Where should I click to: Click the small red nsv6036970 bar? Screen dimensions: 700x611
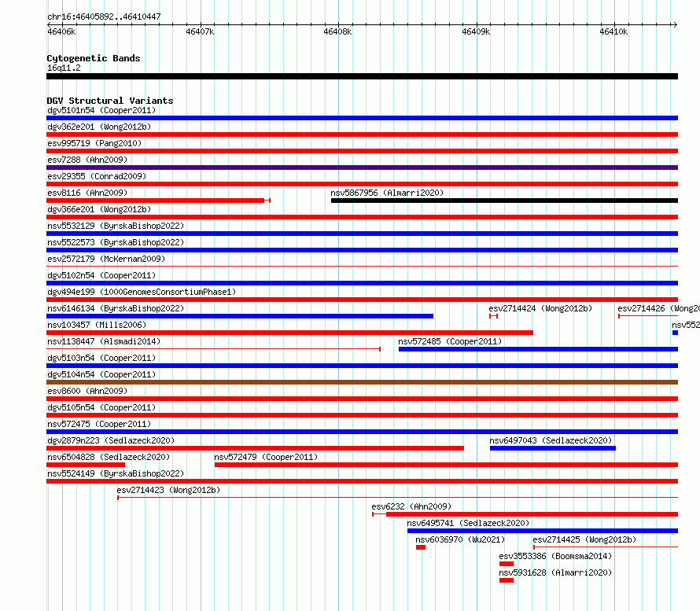(421, 547)
